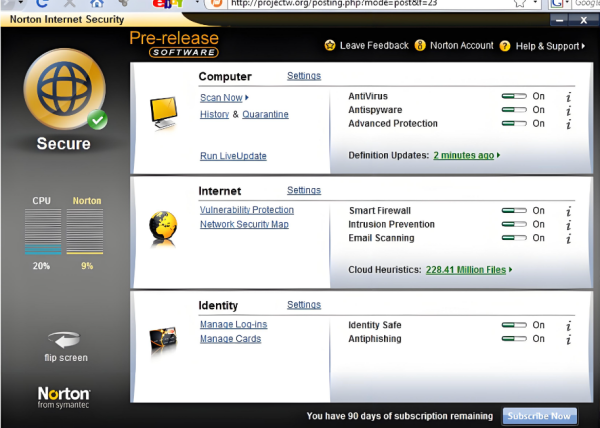This screenshot has height=428, width=600.
Task: Toggle the Intrusion Prevention switch
Action: (514, 224)
